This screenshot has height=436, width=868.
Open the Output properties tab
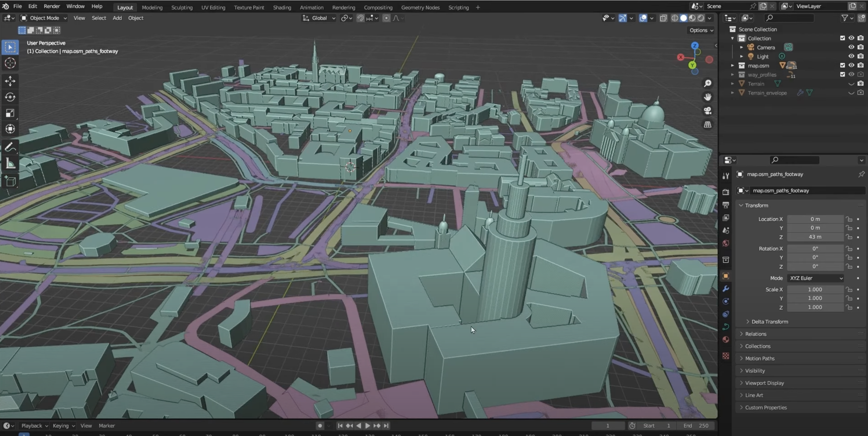coord(726,205)
